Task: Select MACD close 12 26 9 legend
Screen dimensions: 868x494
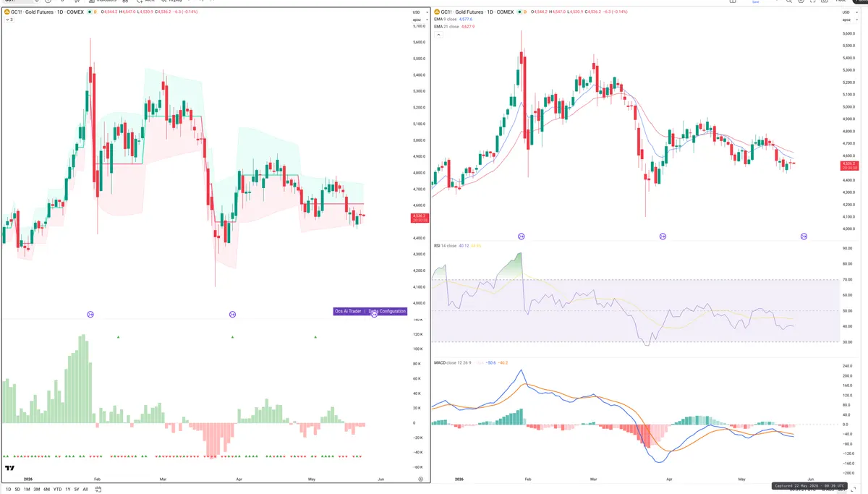Action: point(452,362)
